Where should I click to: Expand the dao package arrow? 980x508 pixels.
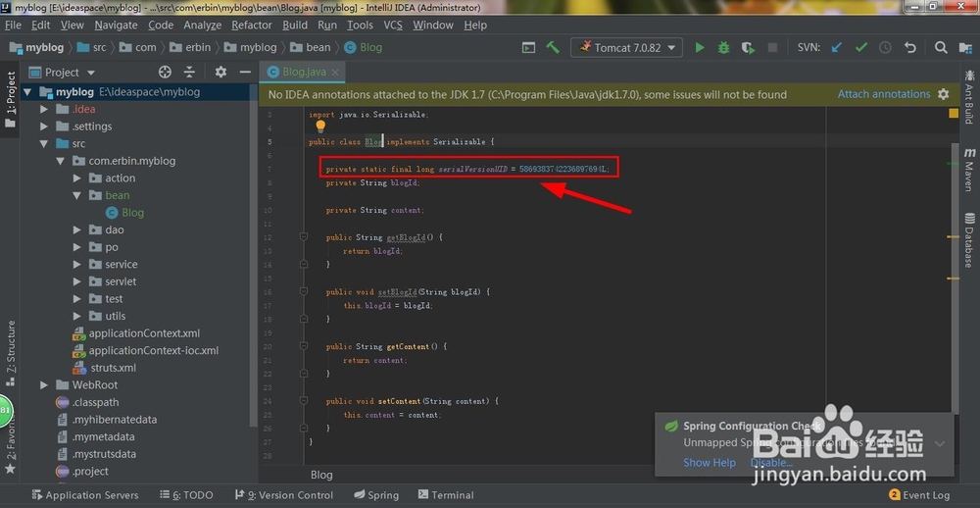coord(76,229)
